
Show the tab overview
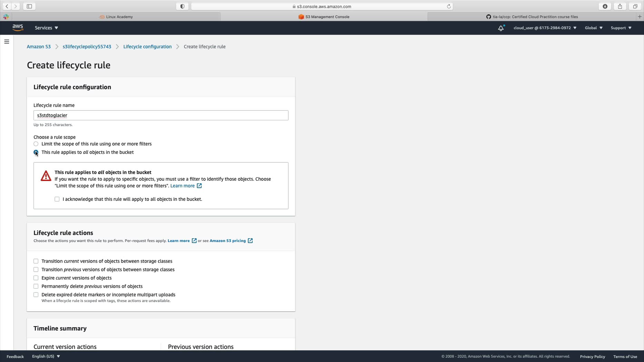(x=635, y=6)
